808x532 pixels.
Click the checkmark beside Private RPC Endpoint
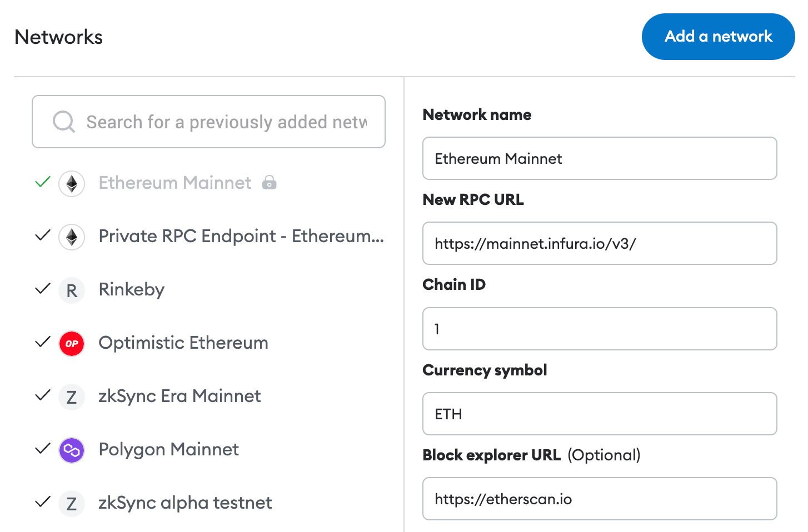[43, 235]
